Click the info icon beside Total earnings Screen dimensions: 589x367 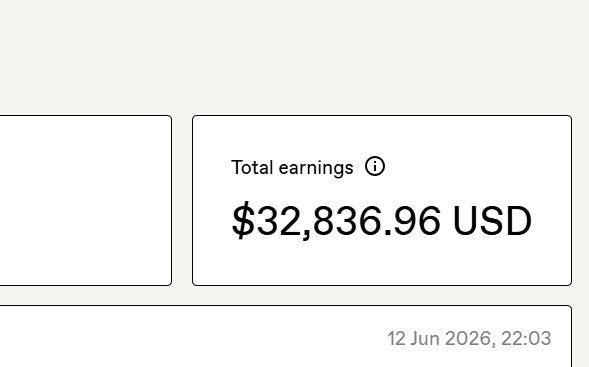375,166
